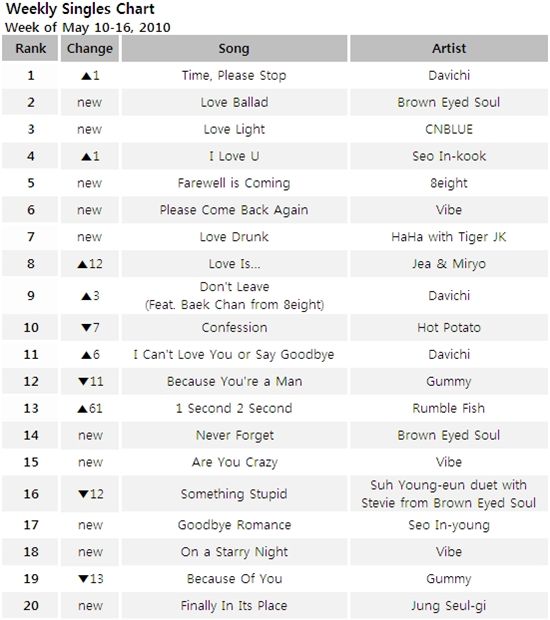Select artist CNBLUE
The image size is (550, 620).
[449, 129]
